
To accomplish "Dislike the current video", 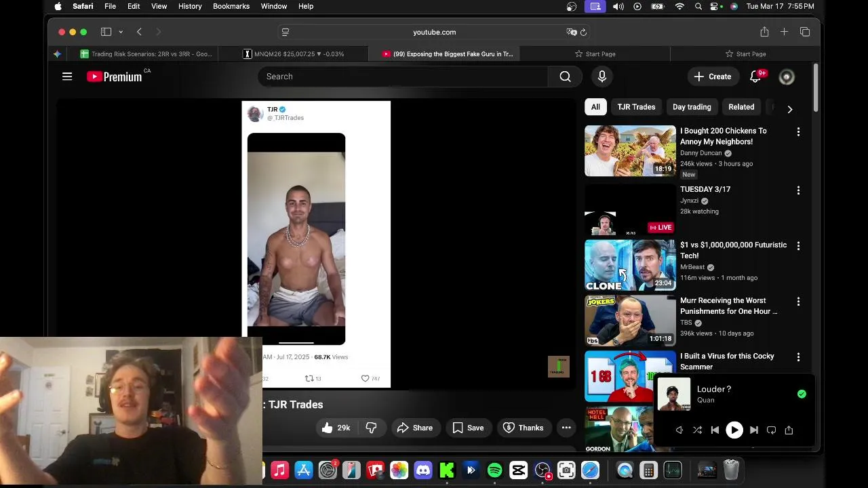I will point(371,428).
